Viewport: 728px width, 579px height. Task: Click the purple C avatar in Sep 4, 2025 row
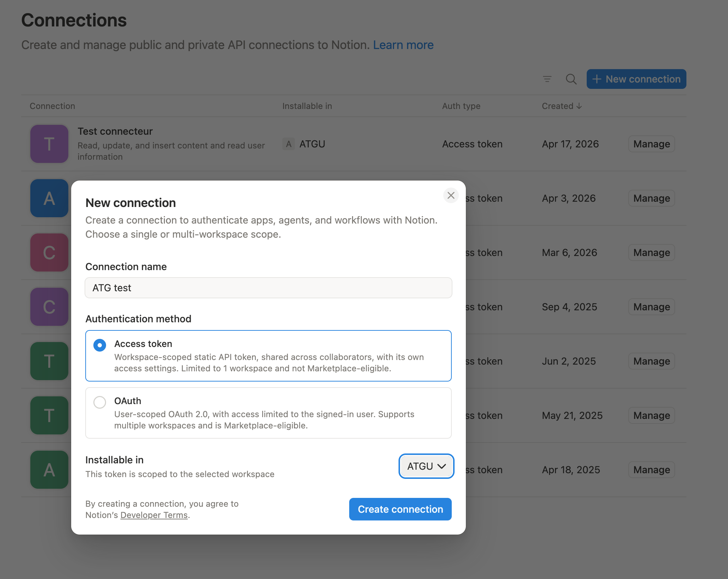(49, 307)
